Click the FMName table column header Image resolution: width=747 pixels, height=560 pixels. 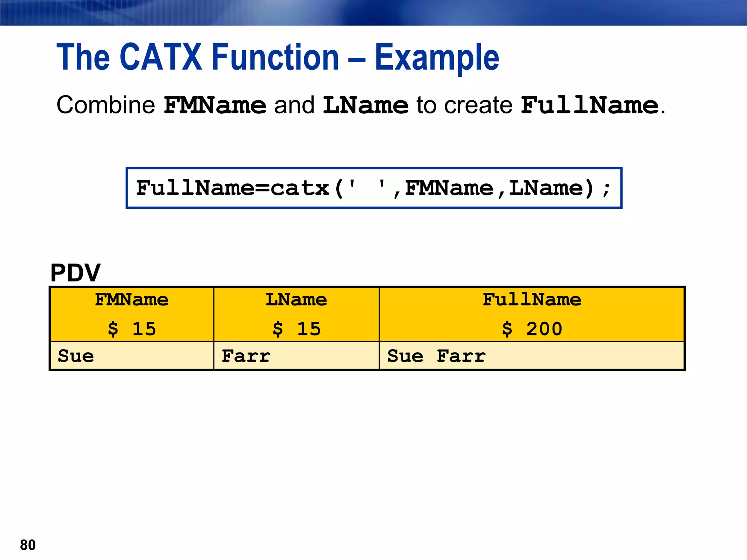click(x=132, y=300)
